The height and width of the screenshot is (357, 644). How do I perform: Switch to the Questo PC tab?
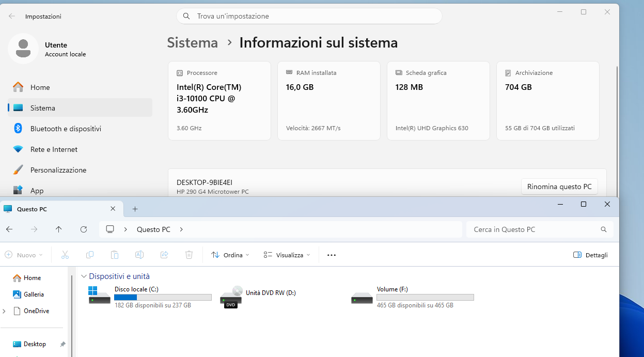62,209
